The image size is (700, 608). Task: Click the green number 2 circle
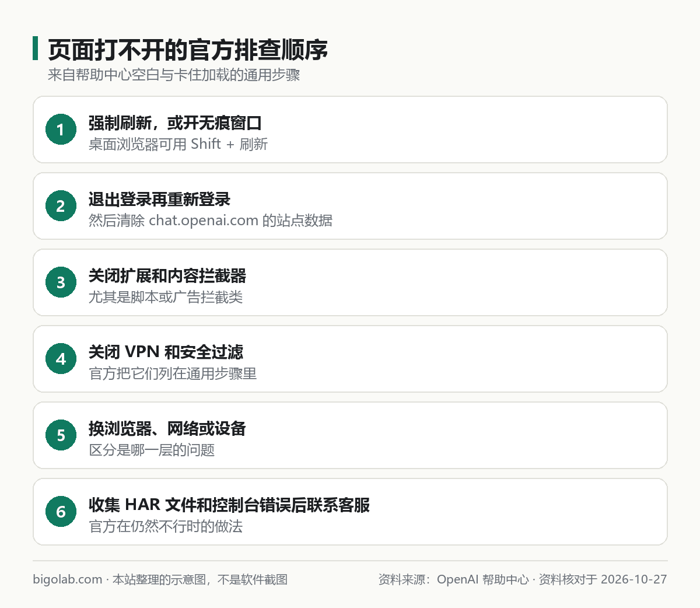(x=61, y=206)
